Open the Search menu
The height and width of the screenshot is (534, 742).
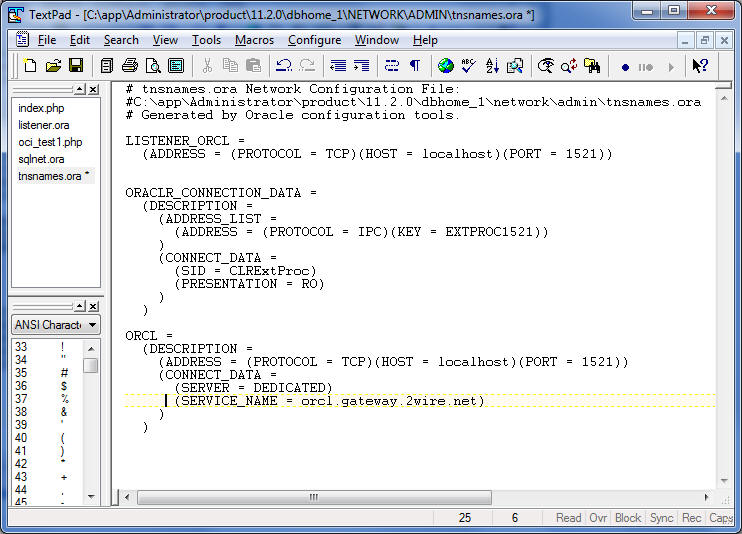coord(121,40)
